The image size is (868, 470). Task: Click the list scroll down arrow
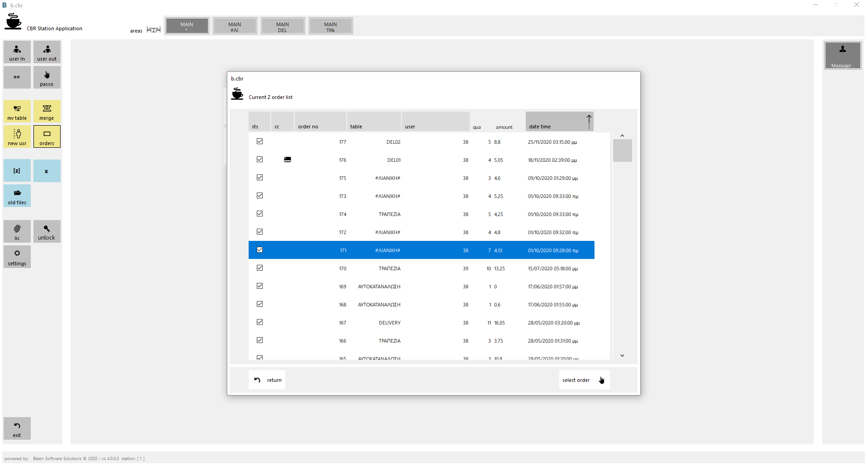coord(622,356)
